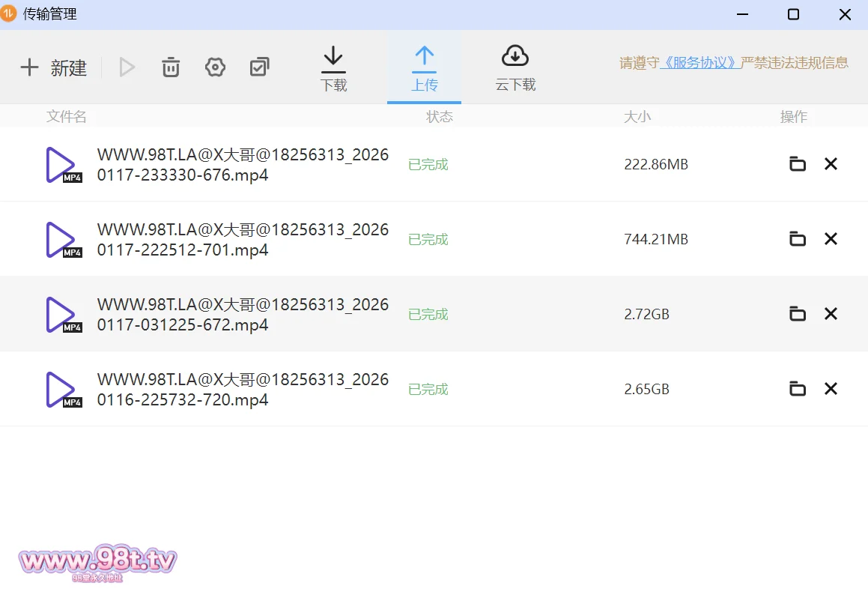Click the trash delete icon in toolbar

pos(171,67)
